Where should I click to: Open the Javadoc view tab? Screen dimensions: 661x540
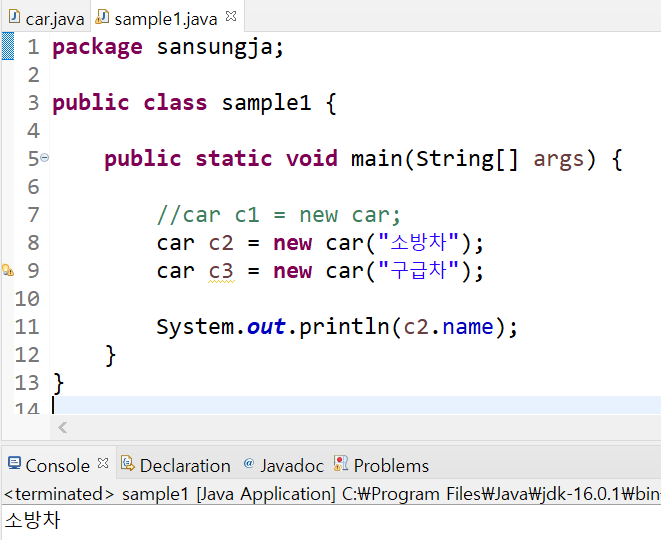(x=292, y=465)
